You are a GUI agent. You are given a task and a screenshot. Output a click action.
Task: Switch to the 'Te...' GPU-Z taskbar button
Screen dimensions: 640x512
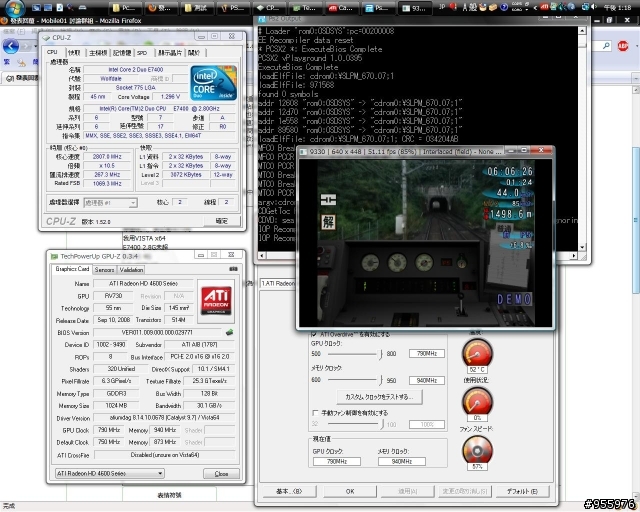pos(304,8)
